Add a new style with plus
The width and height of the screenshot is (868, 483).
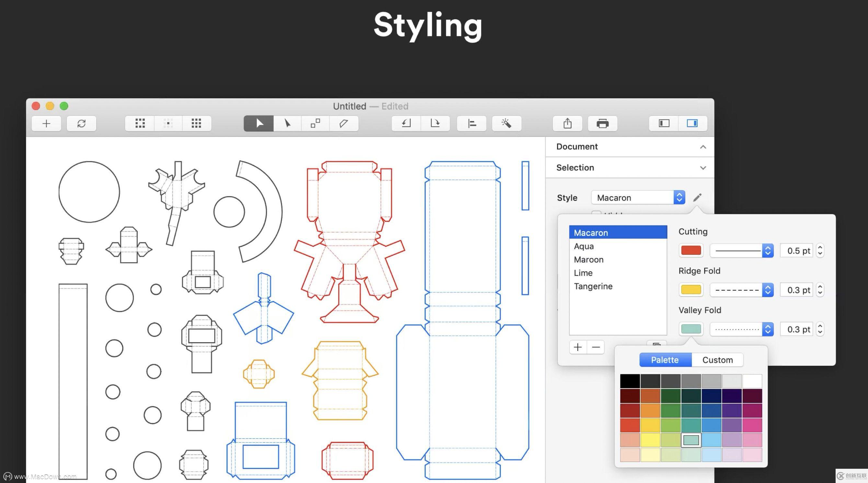coord(578,347)
